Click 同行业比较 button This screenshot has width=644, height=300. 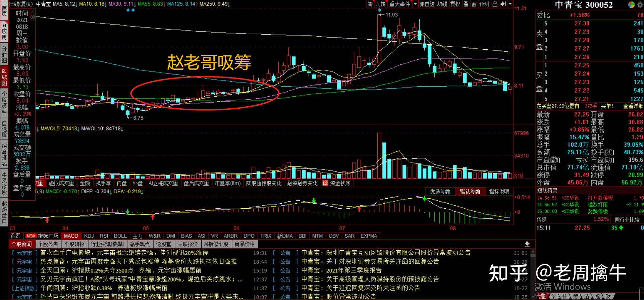coord(627,219)
